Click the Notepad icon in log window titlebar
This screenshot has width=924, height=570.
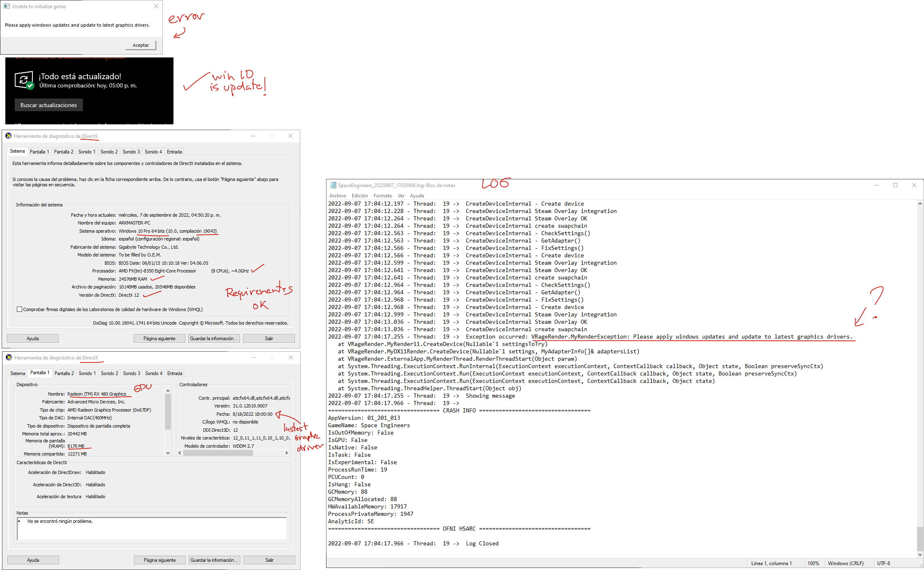coord(333,185)
